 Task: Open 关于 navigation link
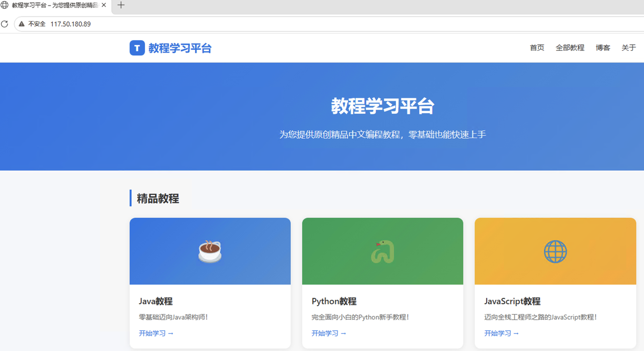point(629,48)
